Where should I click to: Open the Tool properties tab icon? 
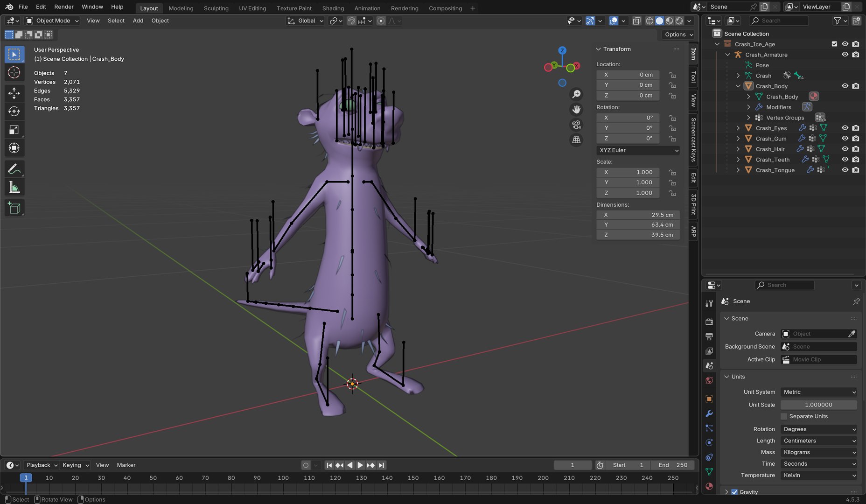coord(709,303)
